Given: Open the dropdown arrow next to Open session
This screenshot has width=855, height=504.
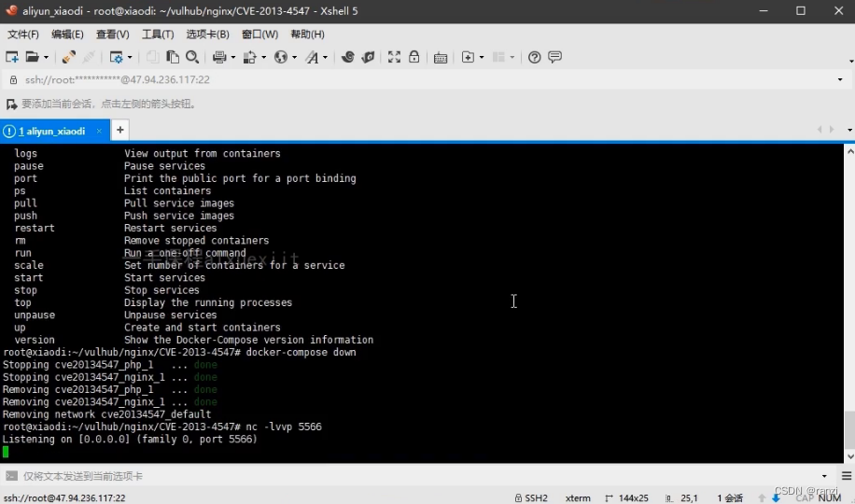Looking at the screenshot, I should click(46, 57).
